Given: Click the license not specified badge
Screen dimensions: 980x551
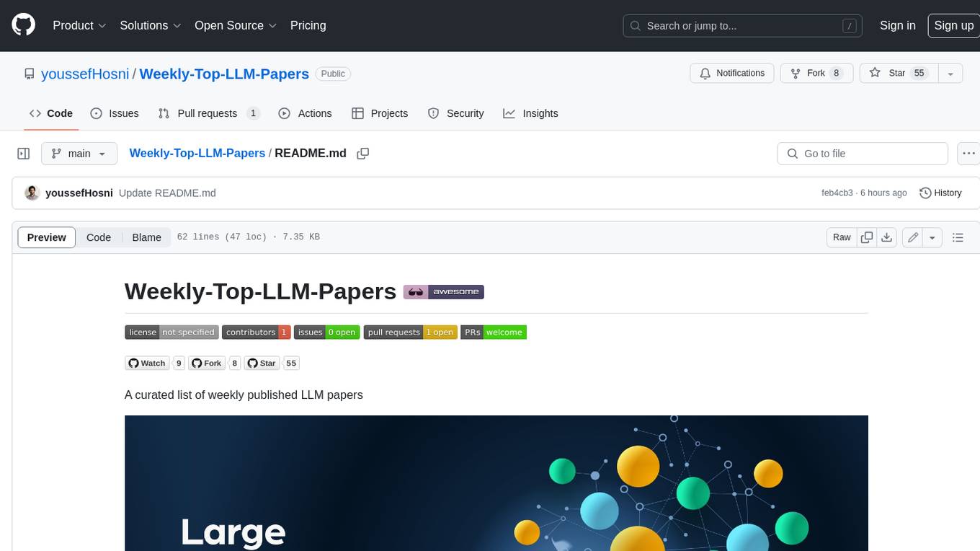Looking at the screenshot, I should (171, 332).
